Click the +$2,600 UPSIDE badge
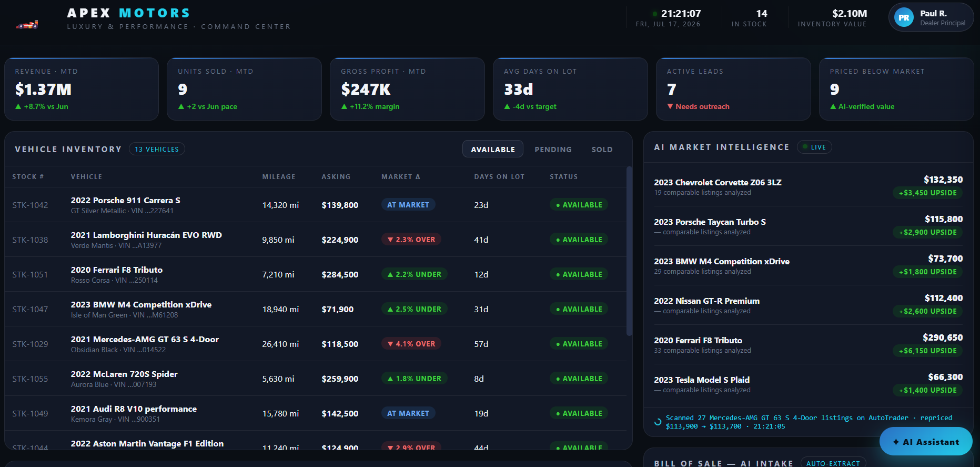 click(927, 311)
